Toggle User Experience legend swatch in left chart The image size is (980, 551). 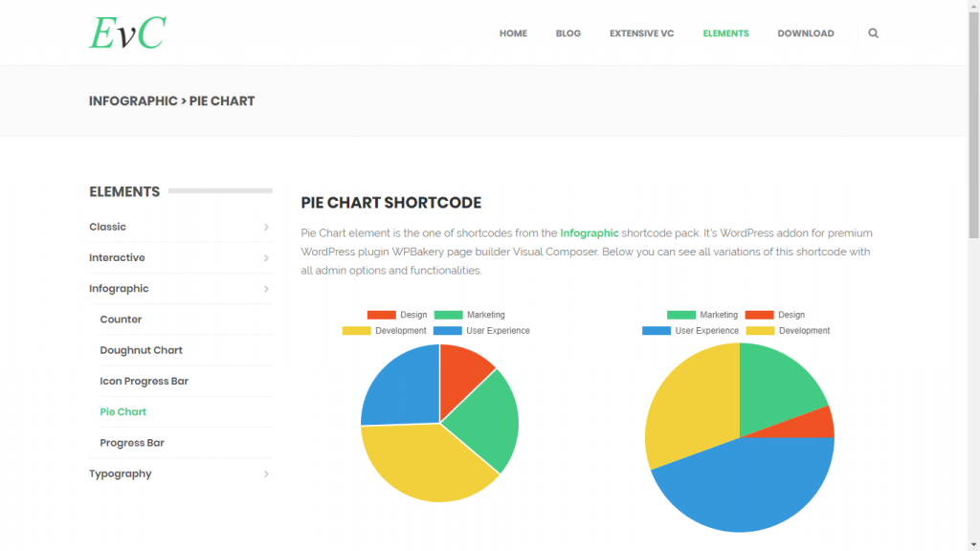click(448, 330)
